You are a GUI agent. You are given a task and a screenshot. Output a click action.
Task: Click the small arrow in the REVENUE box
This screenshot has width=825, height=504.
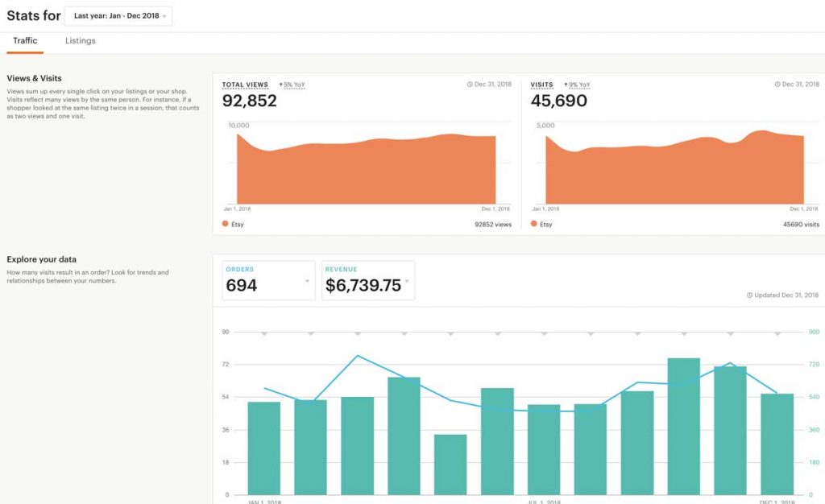coord(407,281)
